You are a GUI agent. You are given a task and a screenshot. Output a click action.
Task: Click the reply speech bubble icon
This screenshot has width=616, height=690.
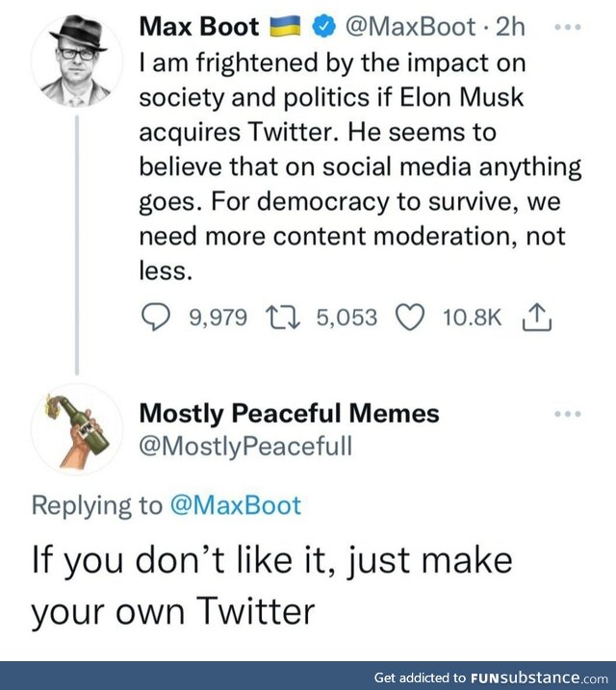pos(156,318)
